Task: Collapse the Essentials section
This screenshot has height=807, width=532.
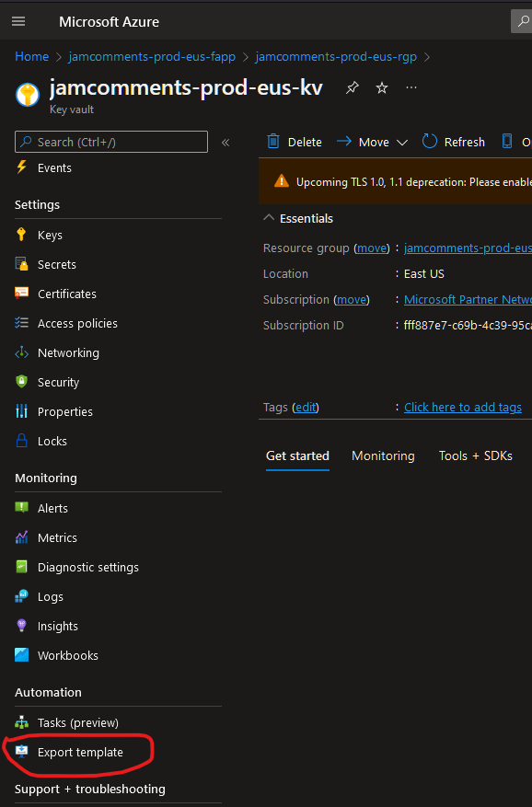Action: coord(269,218)
